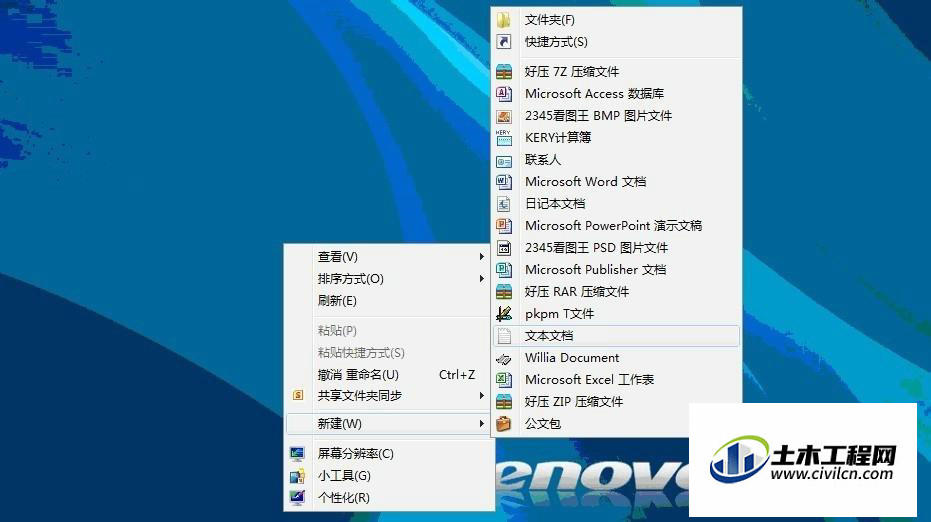
Task: Open 屏幕分辨率(C) settings
Action: point(388,454)
